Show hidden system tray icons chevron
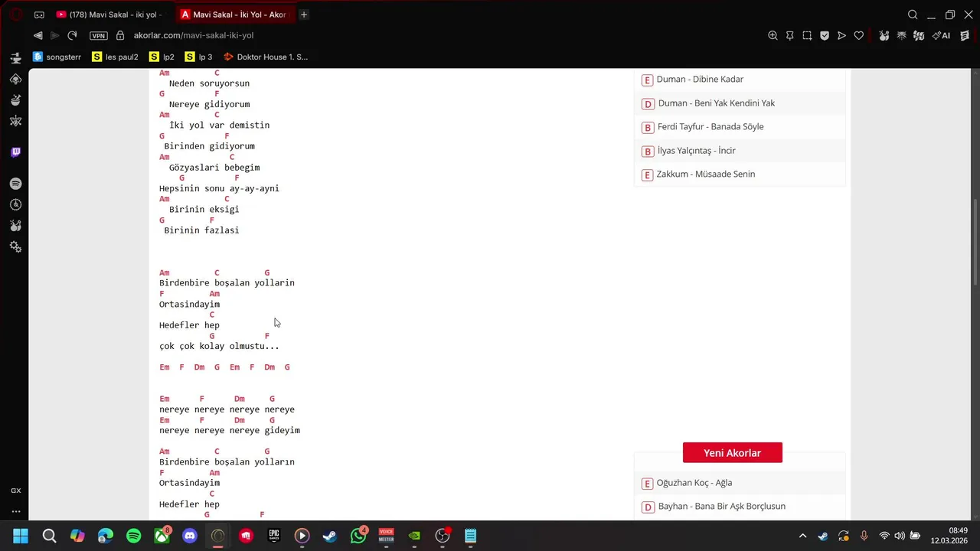Image resolution: width=980 pixels, height=551 pixels. click(x=802, y=536)
